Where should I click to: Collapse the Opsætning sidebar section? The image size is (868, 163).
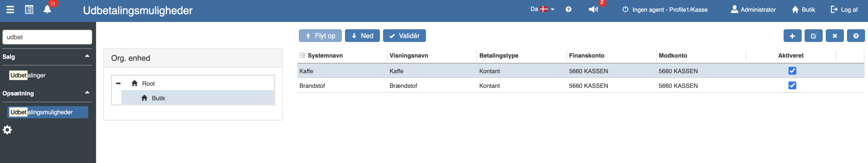(87, 93)
